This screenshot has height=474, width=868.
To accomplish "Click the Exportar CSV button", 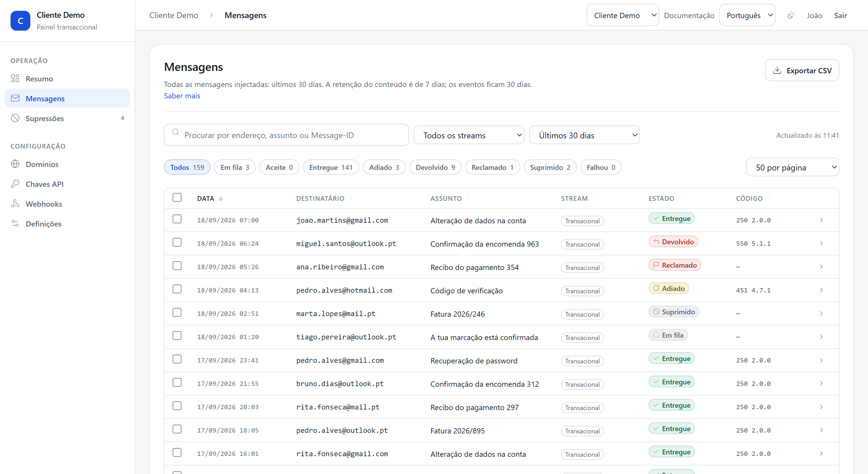I will click(802, 70).
